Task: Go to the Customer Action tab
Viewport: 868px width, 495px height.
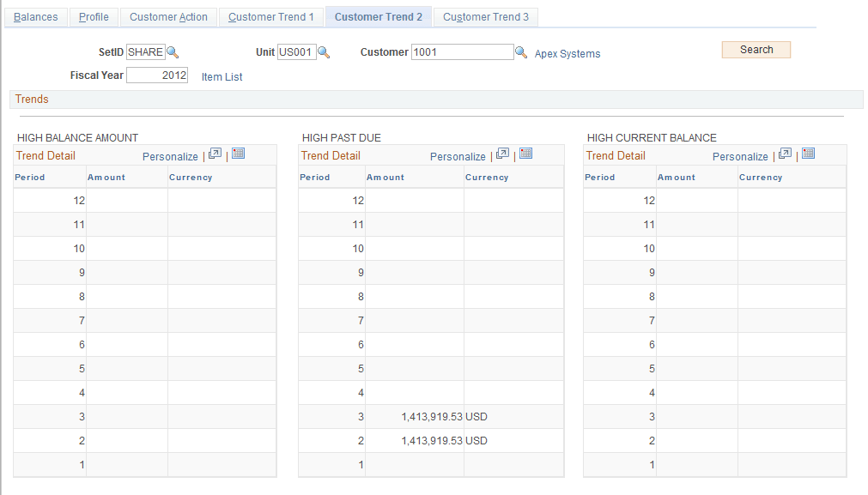Action: tap(167, 16)
